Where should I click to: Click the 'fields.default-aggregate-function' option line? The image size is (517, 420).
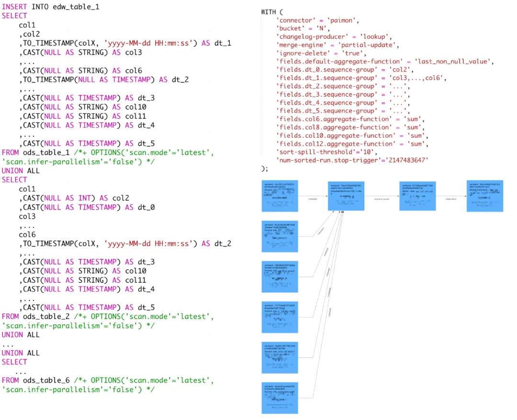385,62
